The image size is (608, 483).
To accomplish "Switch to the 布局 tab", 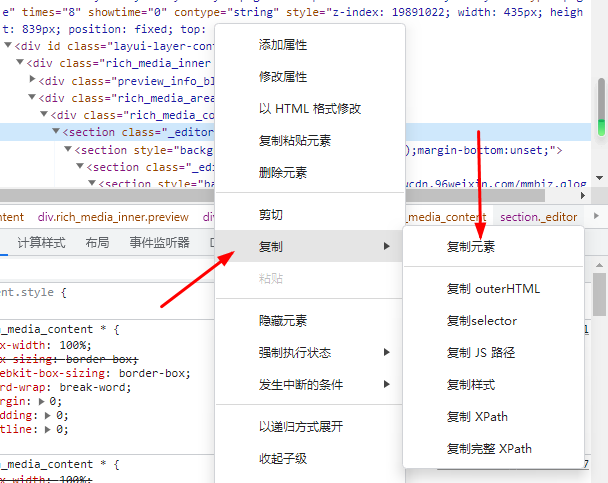I will pyautogui.click(x=97, y=243).
